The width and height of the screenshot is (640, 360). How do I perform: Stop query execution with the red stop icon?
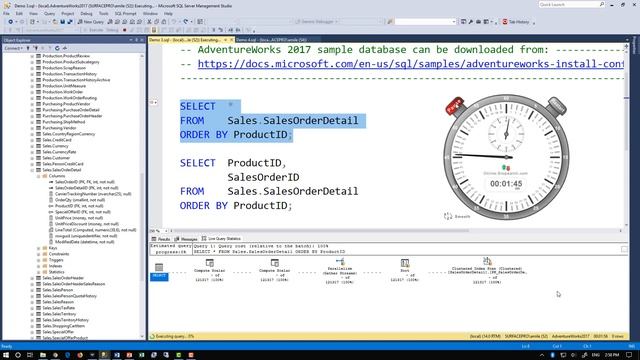[124, 30]
